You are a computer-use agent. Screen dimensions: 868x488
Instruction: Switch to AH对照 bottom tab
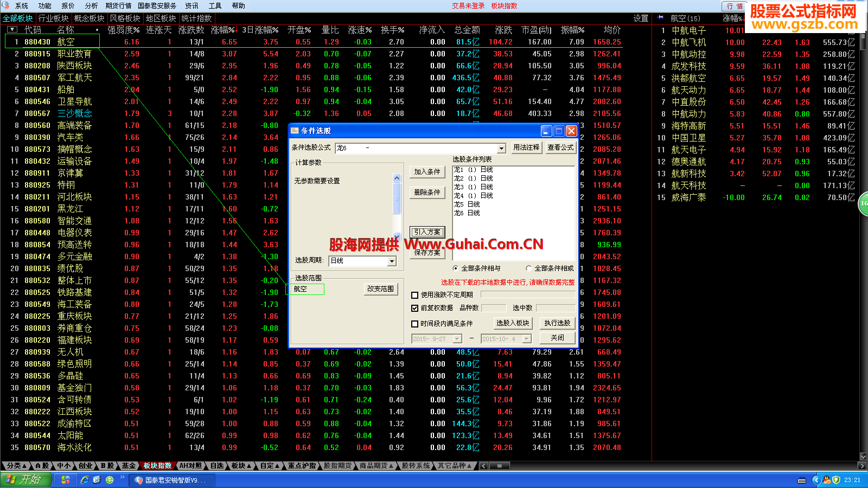pos(191,466)
